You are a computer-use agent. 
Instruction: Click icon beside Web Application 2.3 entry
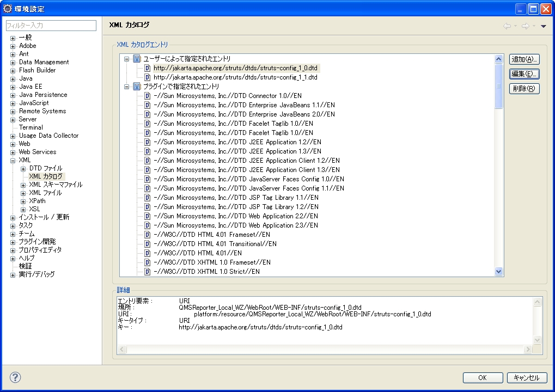tap(147, 225)
